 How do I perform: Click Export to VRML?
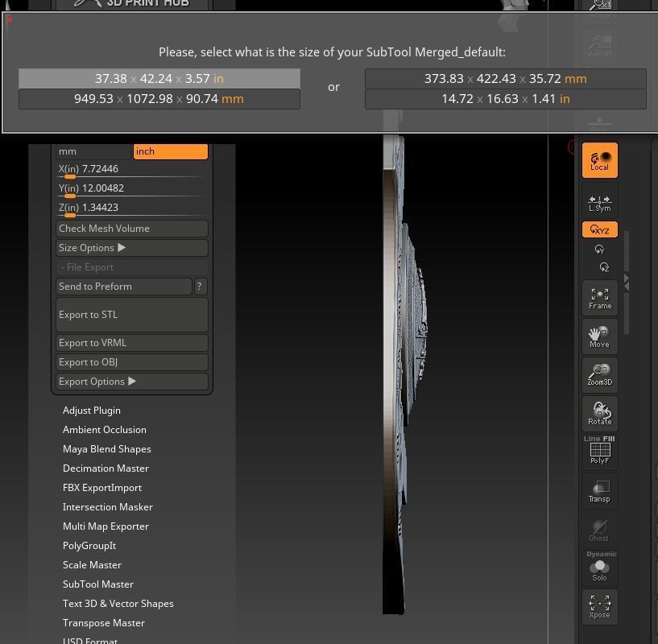pyautogui.click(x=132, y=343)
